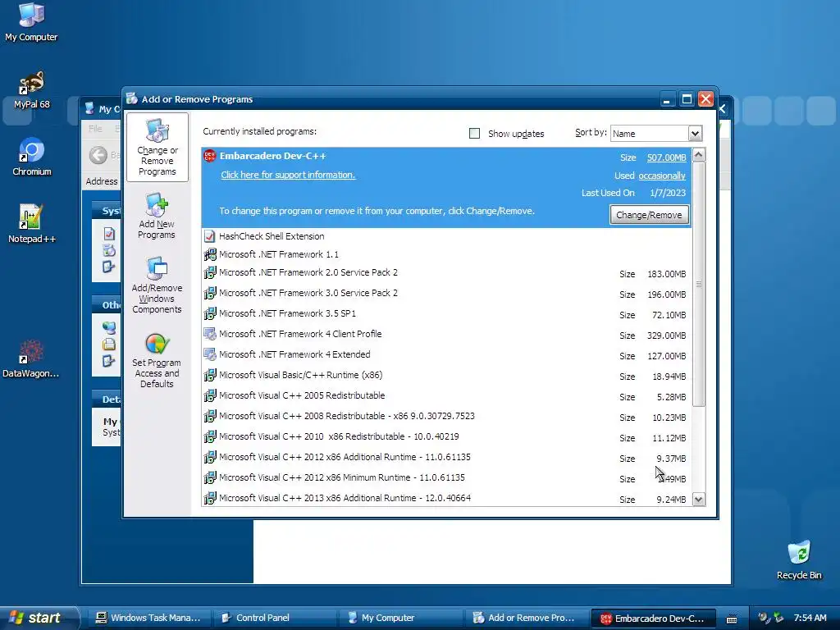Select Microsoft .NET Framework 1.1 entry

pyautogui.click(x=445, y=254)
